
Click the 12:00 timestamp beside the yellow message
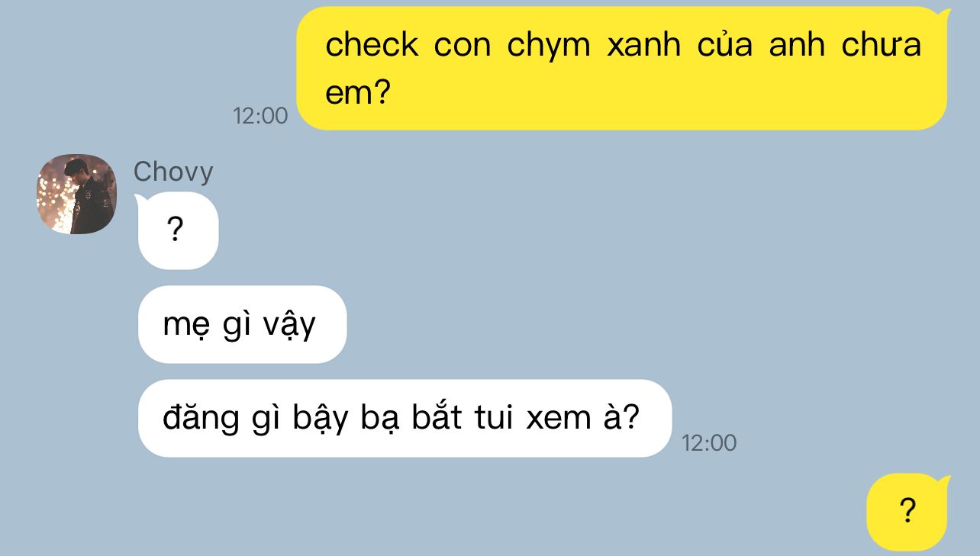[260, 116]
